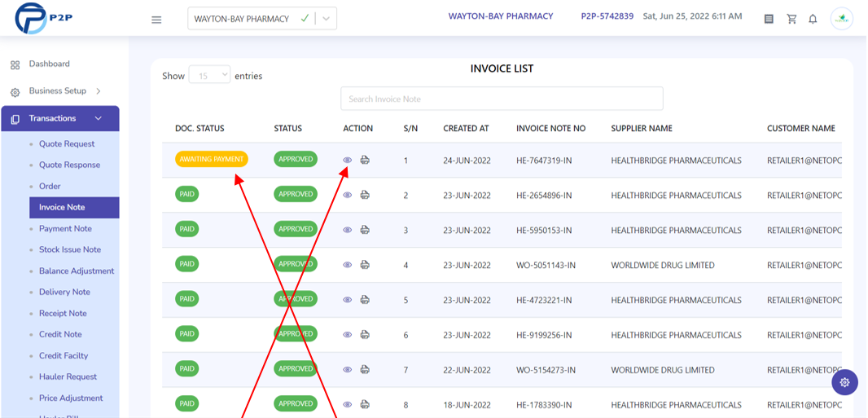The height and width of the screenshot is (418, 868).
Task: Open the notifications bell
Action: click(813, 19)
